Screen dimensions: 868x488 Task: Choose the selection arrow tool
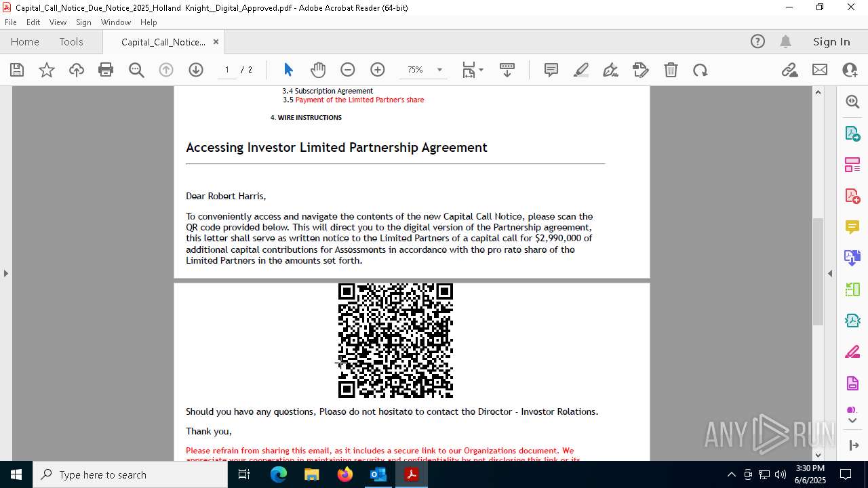pos(288,70)
